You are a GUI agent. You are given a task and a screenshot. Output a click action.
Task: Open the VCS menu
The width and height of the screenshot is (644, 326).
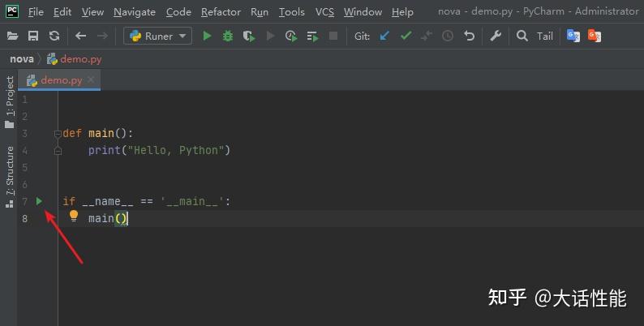pos(324,12)
